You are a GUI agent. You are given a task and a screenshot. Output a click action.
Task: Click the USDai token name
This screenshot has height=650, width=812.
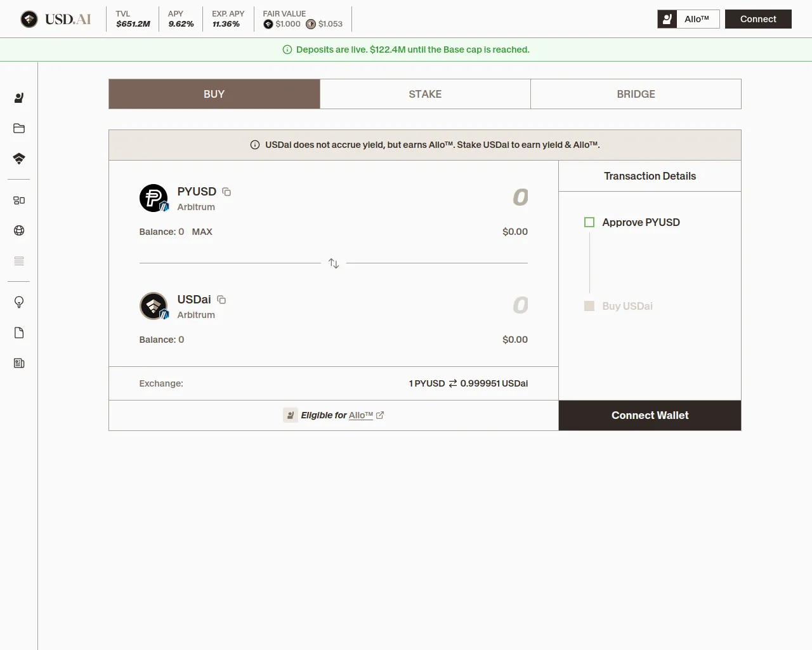pos(194,300)
